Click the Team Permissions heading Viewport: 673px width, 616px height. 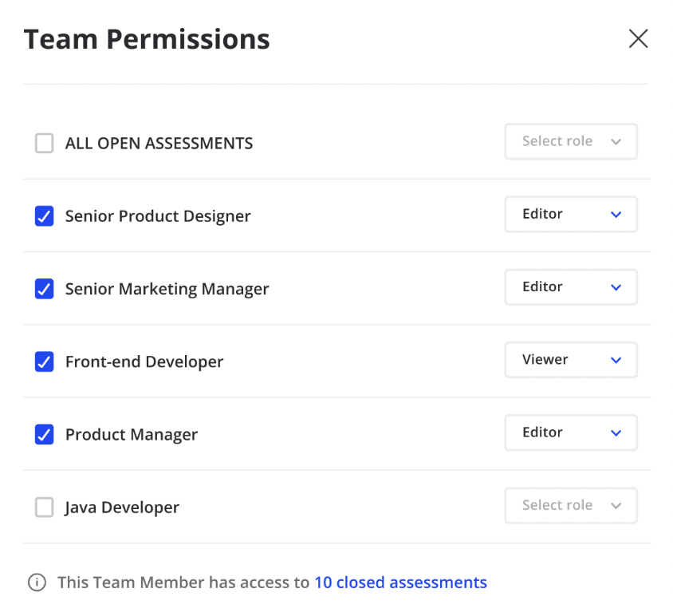click(147, 39)
